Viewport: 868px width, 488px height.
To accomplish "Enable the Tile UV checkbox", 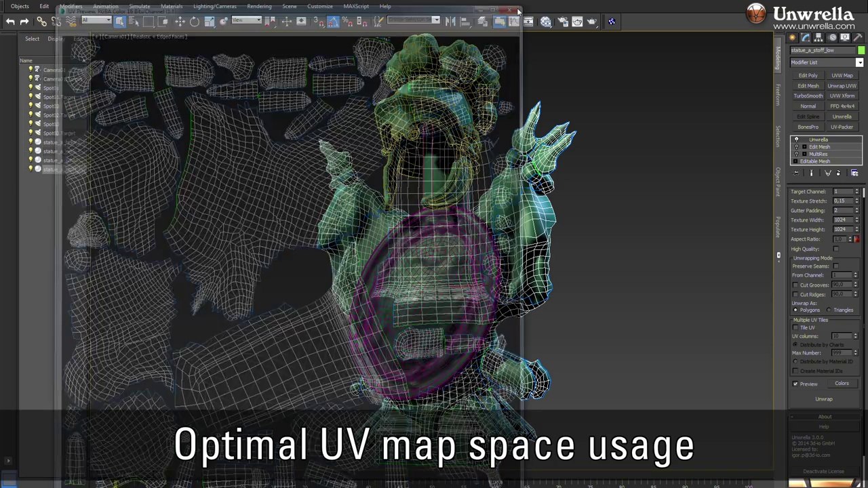I will pyautogui.click(x=795, y=327).
